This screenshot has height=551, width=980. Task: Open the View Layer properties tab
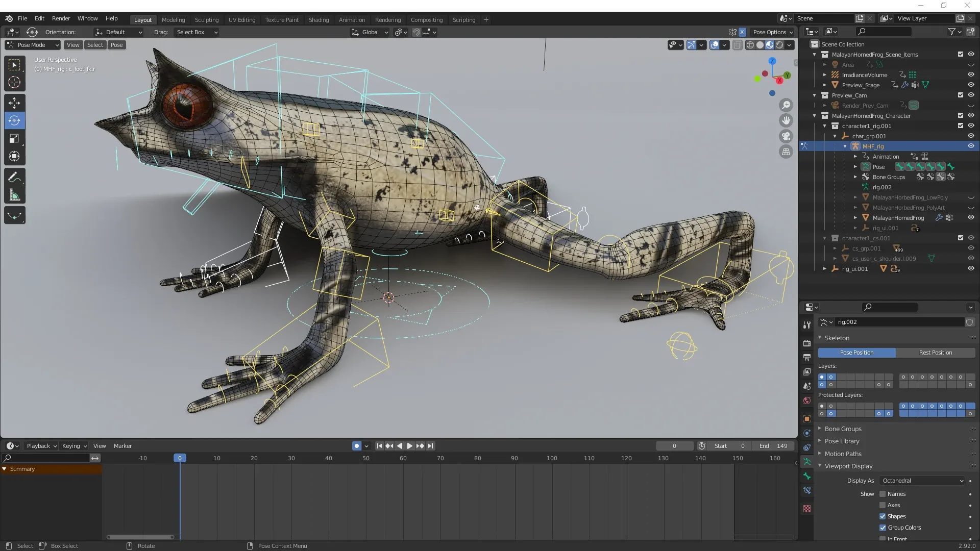coord(807,371)
